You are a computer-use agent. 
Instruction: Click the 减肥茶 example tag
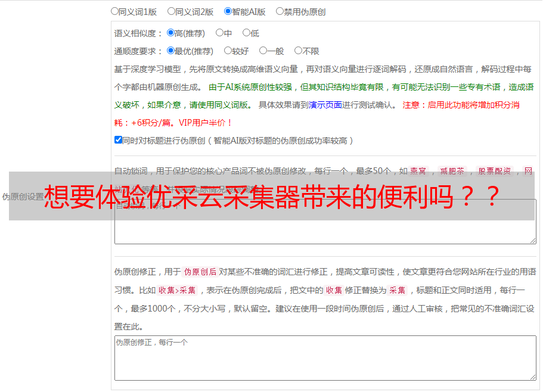452,171
